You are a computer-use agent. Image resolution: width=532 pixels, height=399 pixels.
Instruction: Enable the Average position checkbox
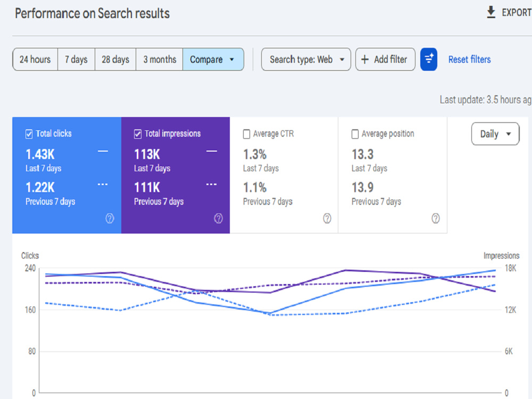coord(355,134)
